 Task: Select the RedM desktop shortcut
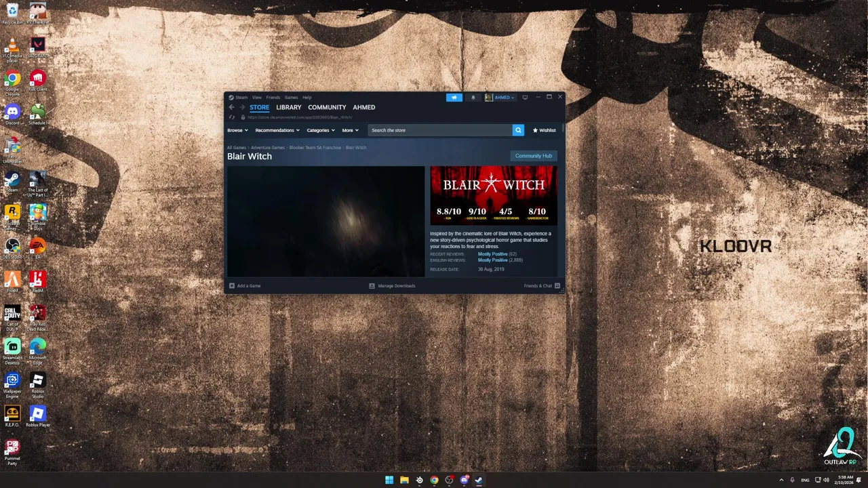coord(38,281)
